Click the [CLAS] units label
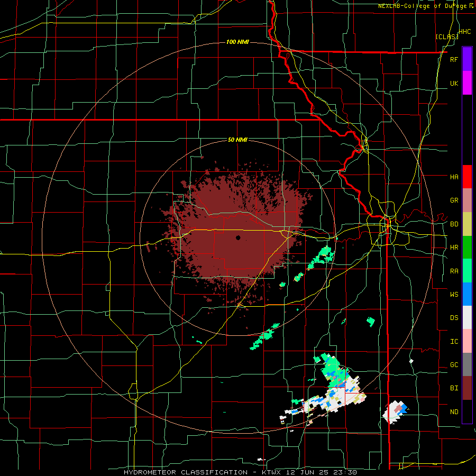The width and height of the screenshot is (476, 476). tap(447, 36)
